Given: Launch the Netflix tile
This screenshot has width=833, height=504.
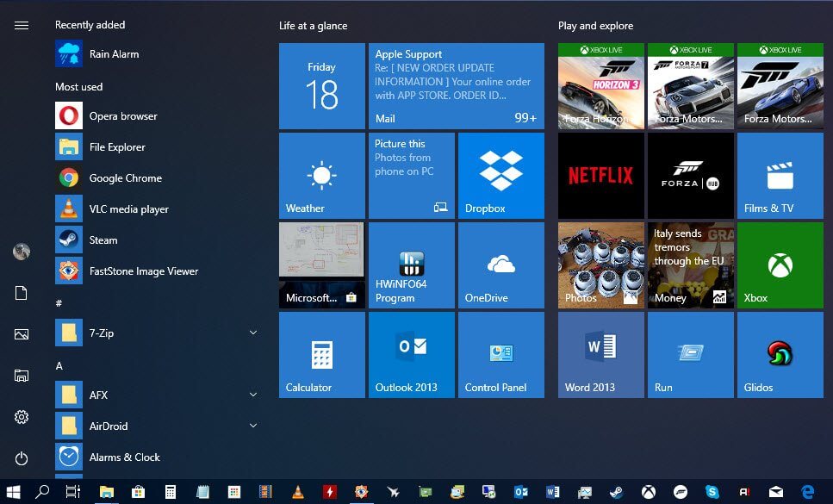Looking at the screenshot, I should tap(600, 176).
